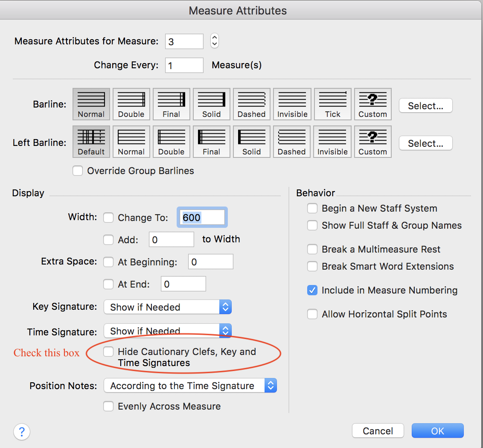Viewport: 483px width, 448px height.
Task: Choose Solid for the left barline
Action: [251, 141]
